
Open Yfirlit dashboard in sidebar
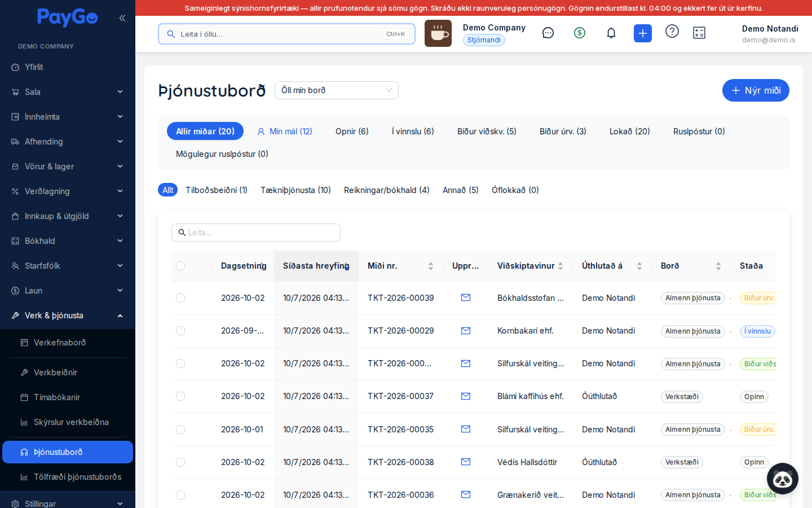pyautogui.click(x=68, y=67)
